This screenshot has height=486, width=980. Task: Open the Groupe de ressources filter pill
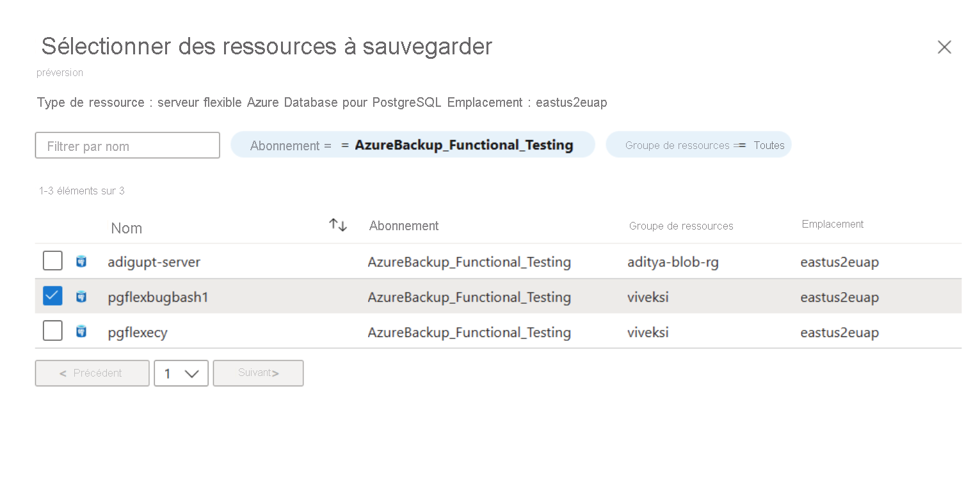click(x=699, y=145)
